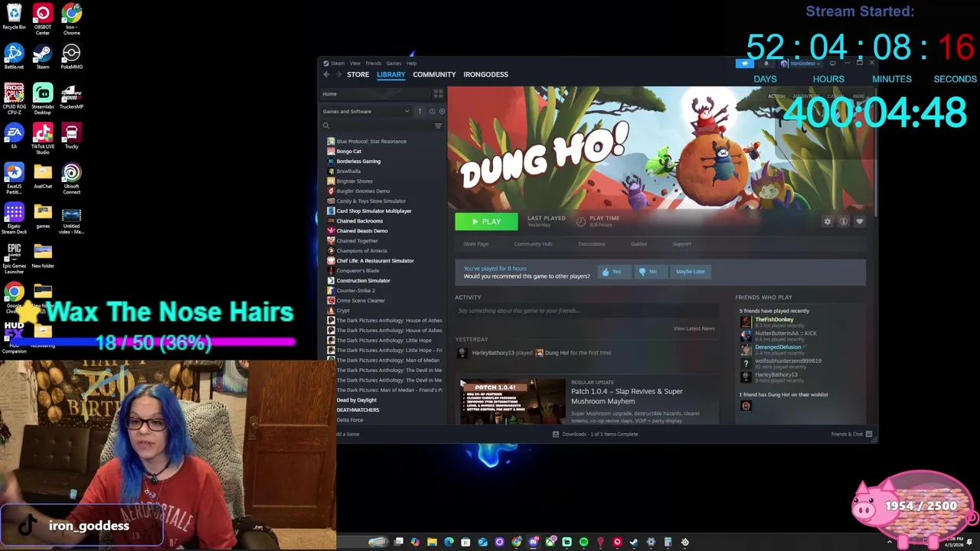Screen dimensions: 980x551
Task: Click the library search magnifier icon
Action: coord(326,126)
